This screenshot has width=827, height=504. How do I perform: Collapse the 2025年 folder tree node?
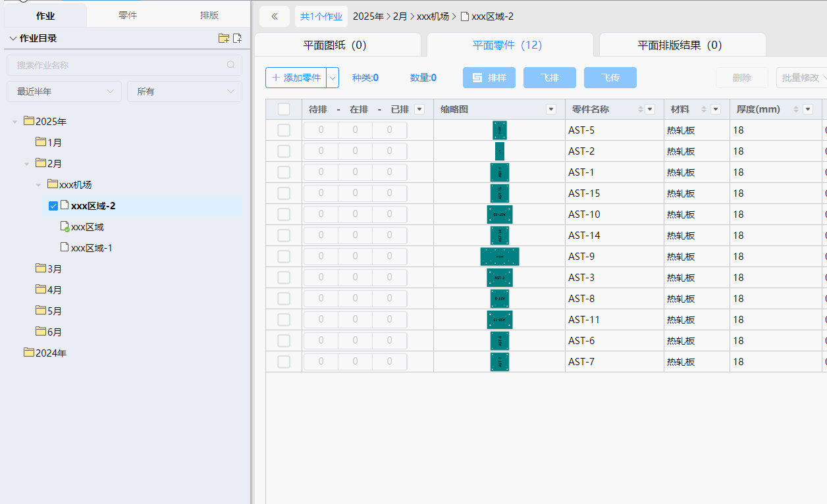click(x=15, y=122)
